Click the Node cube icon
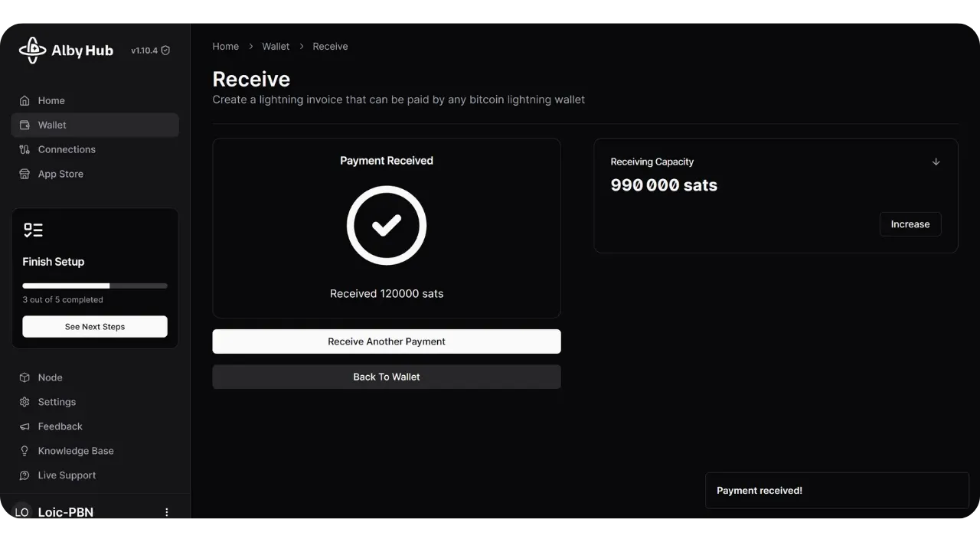Screen dimensions: 980x542 [24, 378]
